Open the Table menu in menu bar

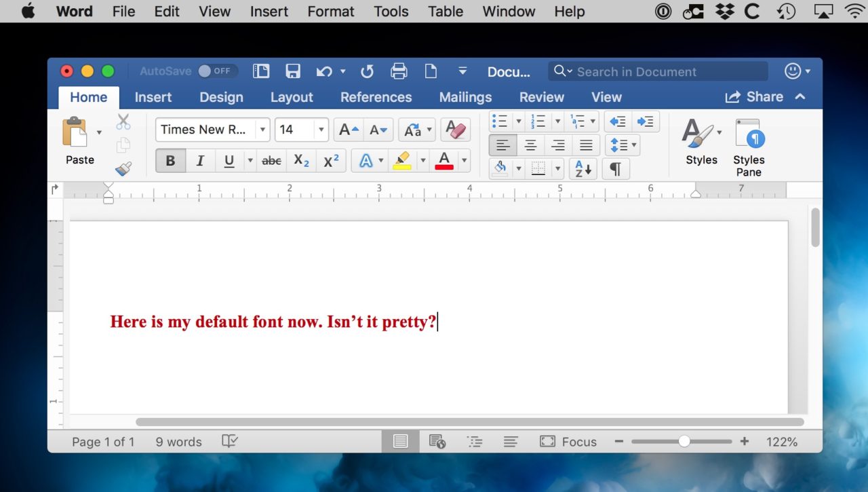tap(446, 12)
